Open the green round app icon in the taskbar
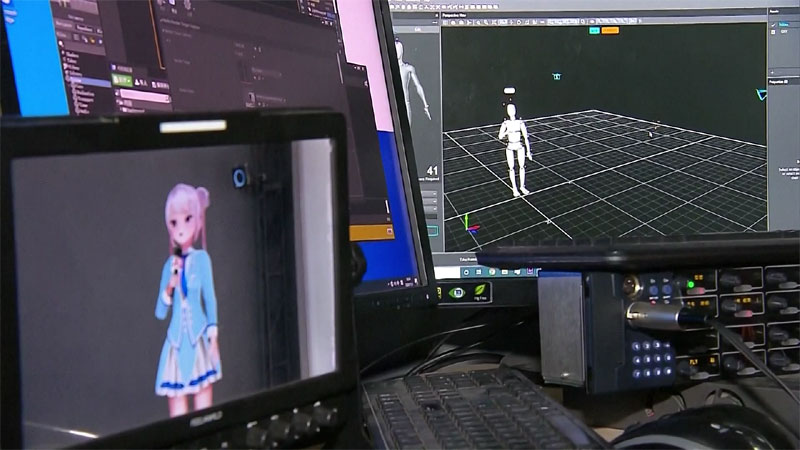Viewport: 800px width, 450px height. 492,272
